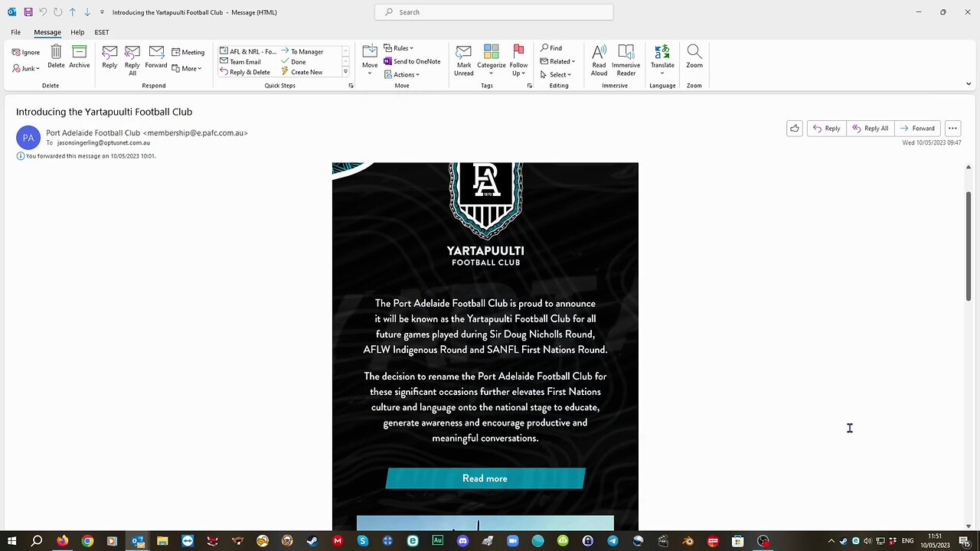Viewport: 980px width, 551px height.
Task: Open the Help tab
Action: pos(77,32)
